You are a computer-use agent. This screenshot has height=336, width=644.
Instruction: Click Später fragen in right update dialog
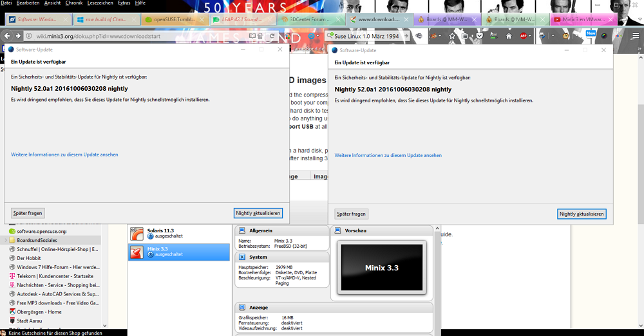coord(351,214)
